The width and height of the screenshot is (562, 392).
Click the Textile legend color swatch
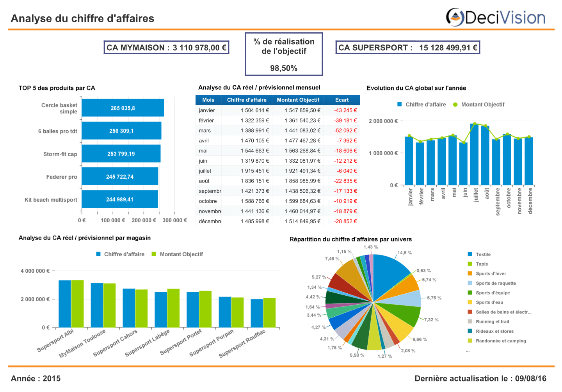tap(470, 254)
